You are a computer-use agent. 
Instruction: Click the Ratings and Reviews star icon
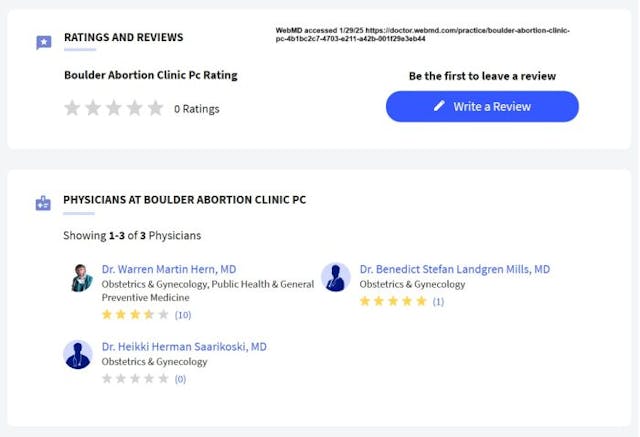[x=43, y=42]
